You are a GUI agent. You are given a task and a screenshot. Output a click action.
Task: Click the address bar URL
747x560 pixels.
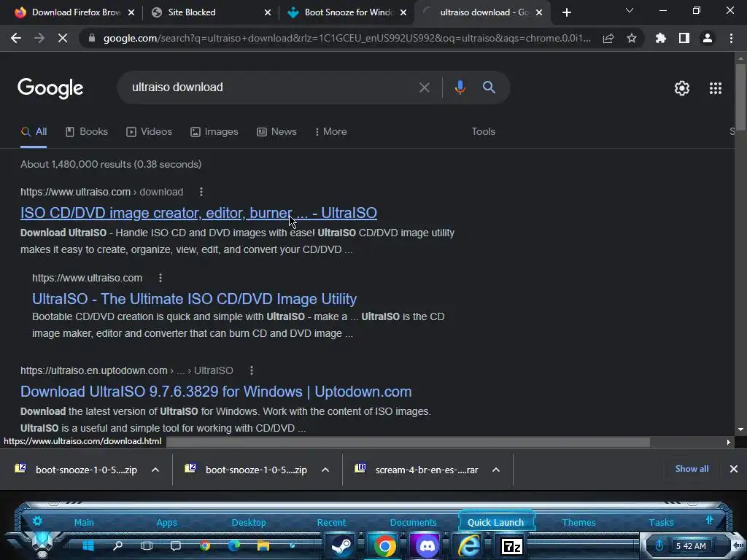click(347, 38)
